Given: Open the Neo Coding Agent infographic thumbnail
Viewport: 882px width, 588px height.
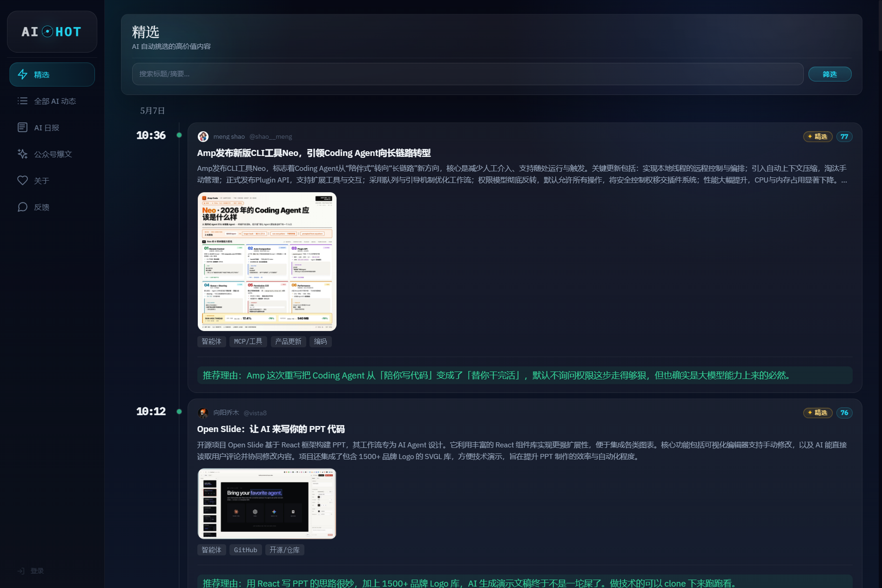Looking at the screenshot, I should [267, 262].
